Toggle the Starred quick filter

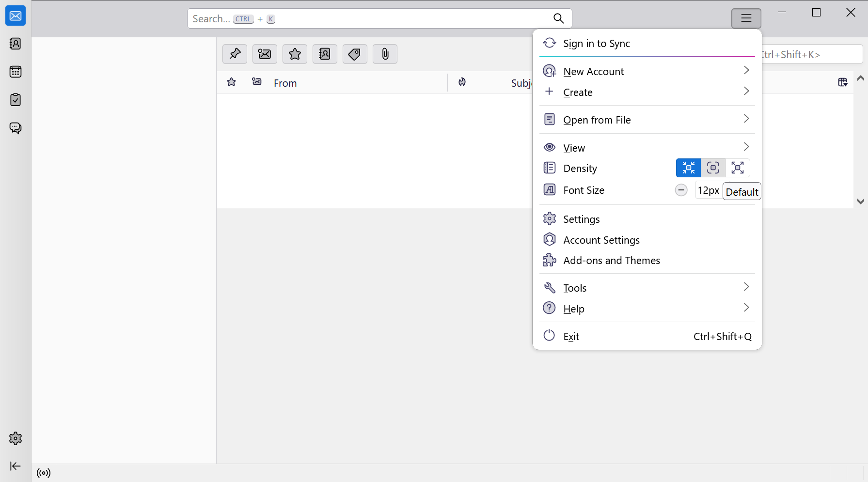pos(295,54)
